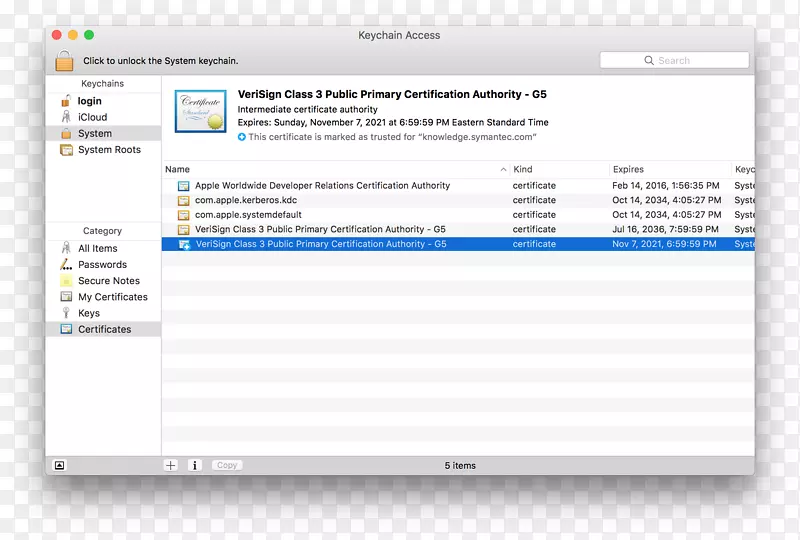Click the Search field

[674, 61]
